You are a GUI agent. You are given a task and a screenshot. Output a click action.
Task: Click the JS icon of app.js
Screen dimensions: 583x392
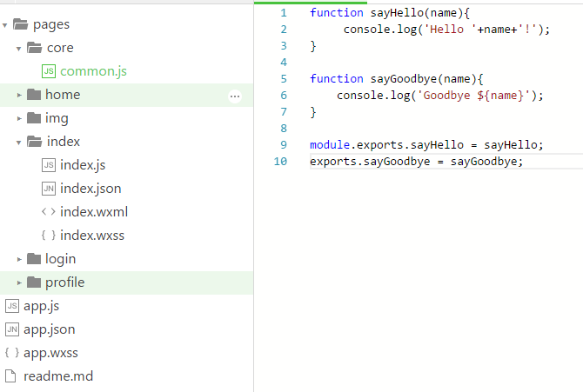(12, 306)
